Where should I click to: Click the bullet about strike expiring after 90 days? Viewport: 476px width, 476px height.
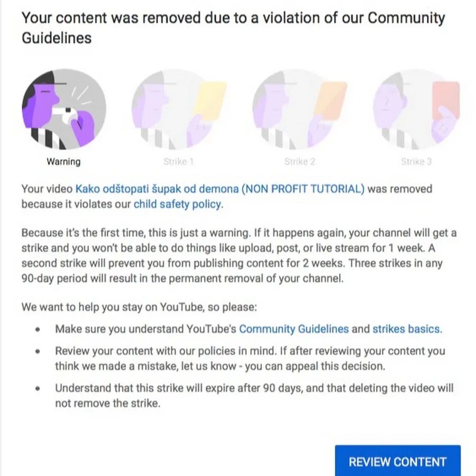pos(254,396)
